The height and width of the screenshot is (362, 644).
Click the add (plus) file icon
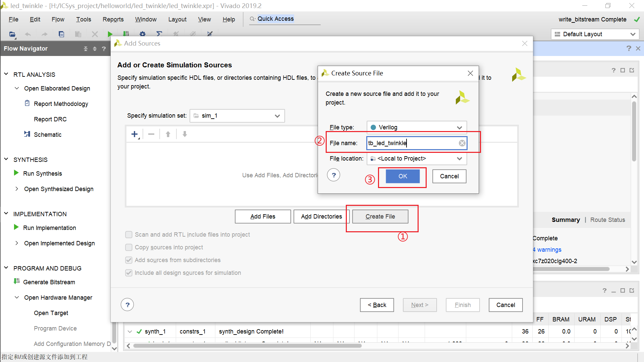click(135, 134)
